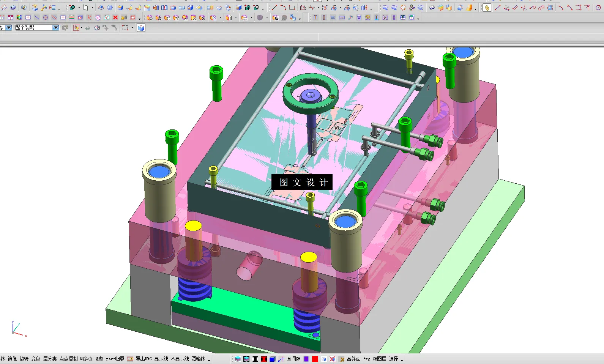Screen dimensions: 604x364
Task: Click the layer settings stripes icon
Action: click(72, 17)
